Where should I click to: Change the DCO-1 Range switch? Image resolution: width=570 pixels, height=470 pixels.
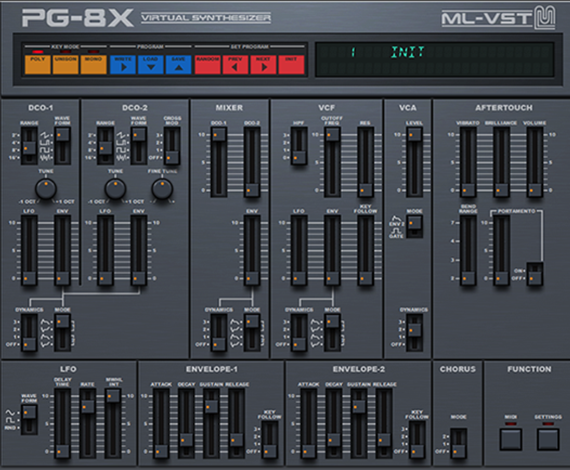tap(29, 146)
